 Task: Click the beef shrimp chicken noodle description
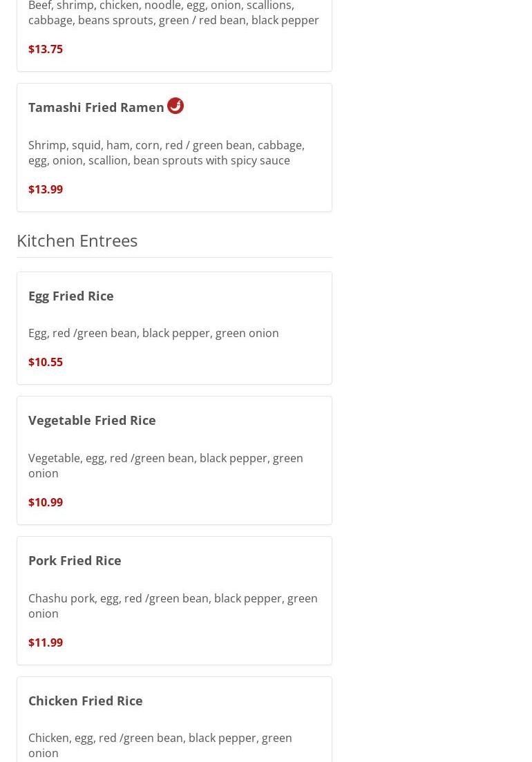click(x=173, y=13)
